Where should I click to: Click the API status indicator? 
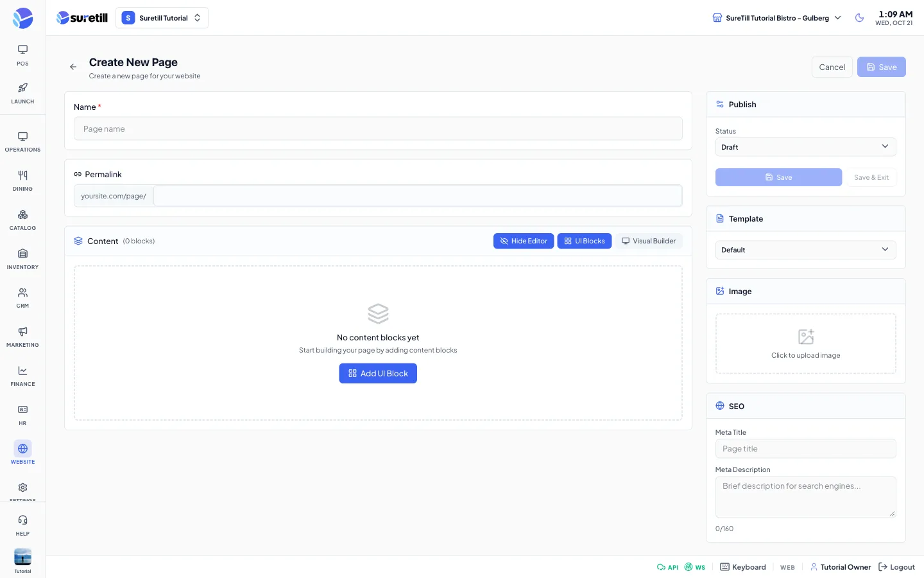tap(667, 567)
